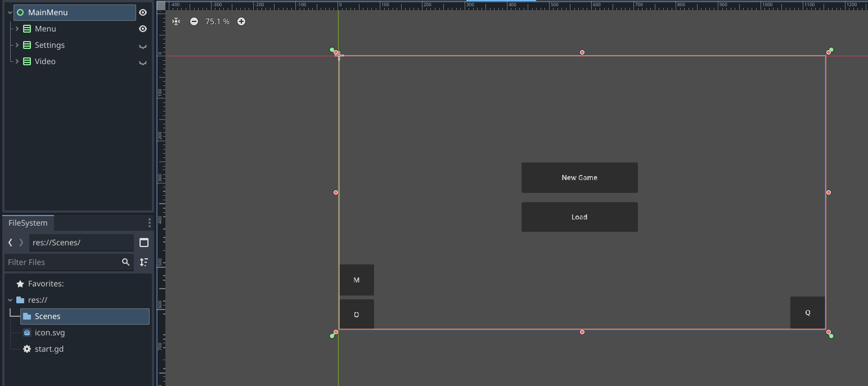The width and height of the screenshot is (868, 386).
Task: Toggle FileSystem split view mode
Action: (x=144, y=243)
